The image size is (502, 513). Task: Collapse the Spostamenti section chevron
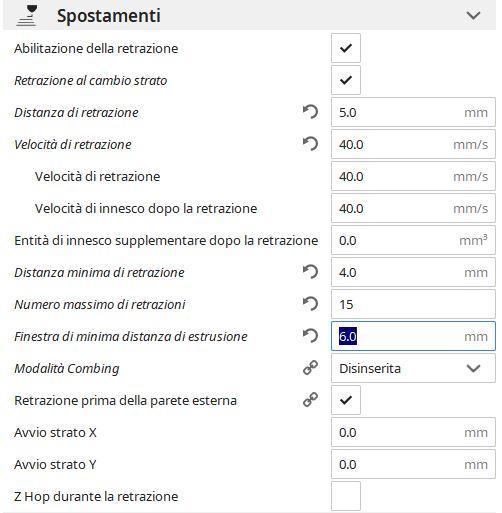[x=473, y=15]
